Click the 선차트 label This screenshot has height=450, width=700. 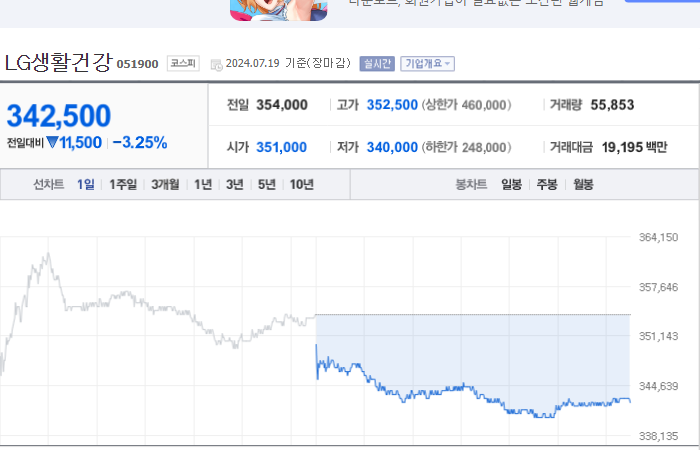49,184
